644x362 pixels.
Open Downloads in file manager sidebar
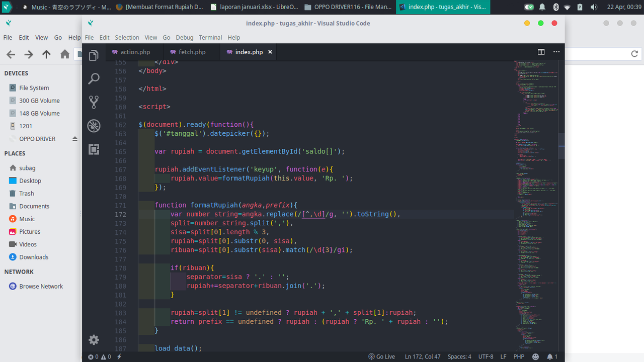pyautogui.click(x=34, y=257)
